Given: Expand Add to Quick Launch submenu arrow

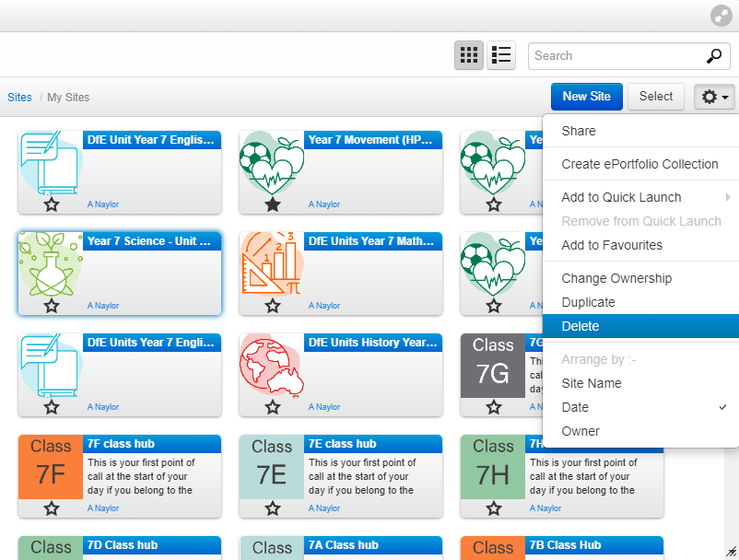Looking at the screenshot, I should point(728,197).
